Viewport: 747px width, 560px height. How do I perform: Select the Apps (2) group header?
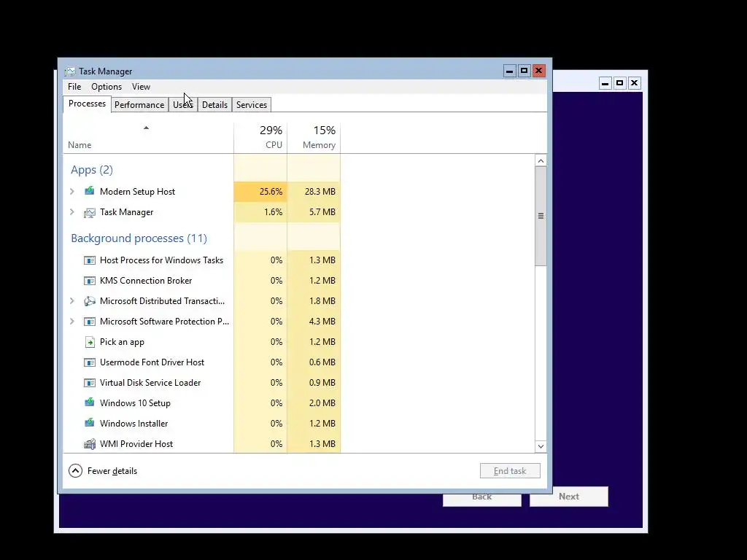pyautogui.click(x=92, y=170)
